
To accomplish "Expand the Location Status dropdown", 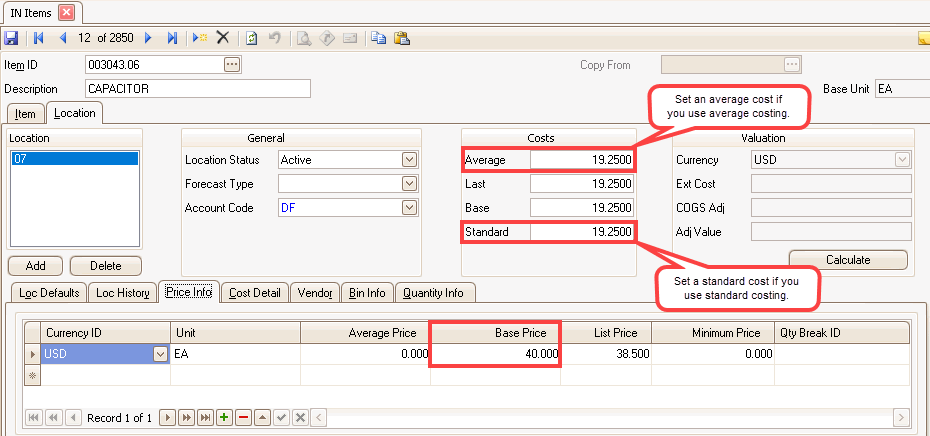I will (x=409, y=160).
